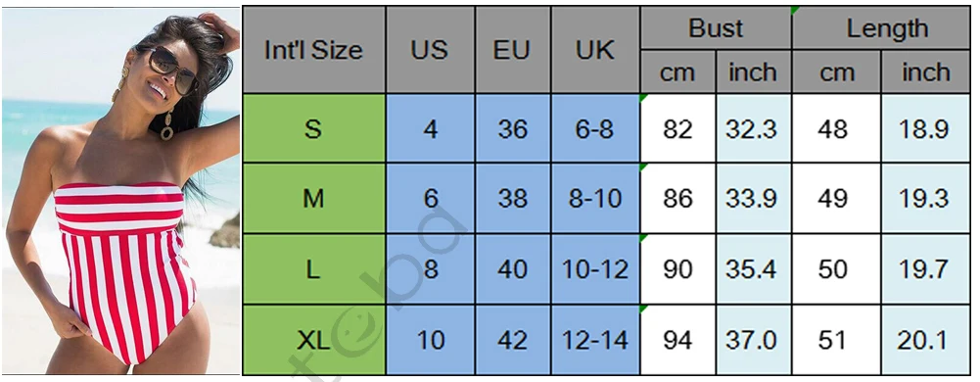Click the UK column header
Screen dimensions: 980x382
pyautogui.click(x=595, y=50)
